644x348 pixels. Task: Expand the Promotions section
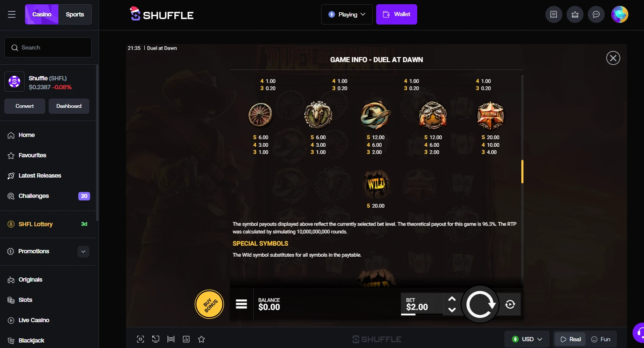(83, 252)
